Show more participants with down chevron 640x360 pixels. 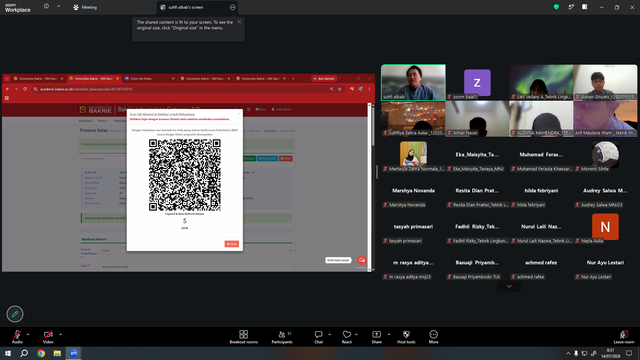tap(509, 287)
